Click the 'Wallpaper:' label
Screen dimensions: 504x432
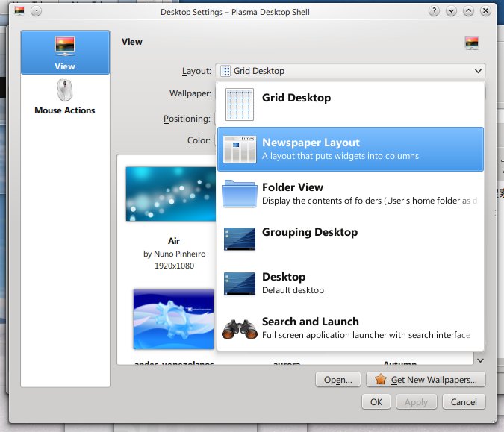point(190,93)
